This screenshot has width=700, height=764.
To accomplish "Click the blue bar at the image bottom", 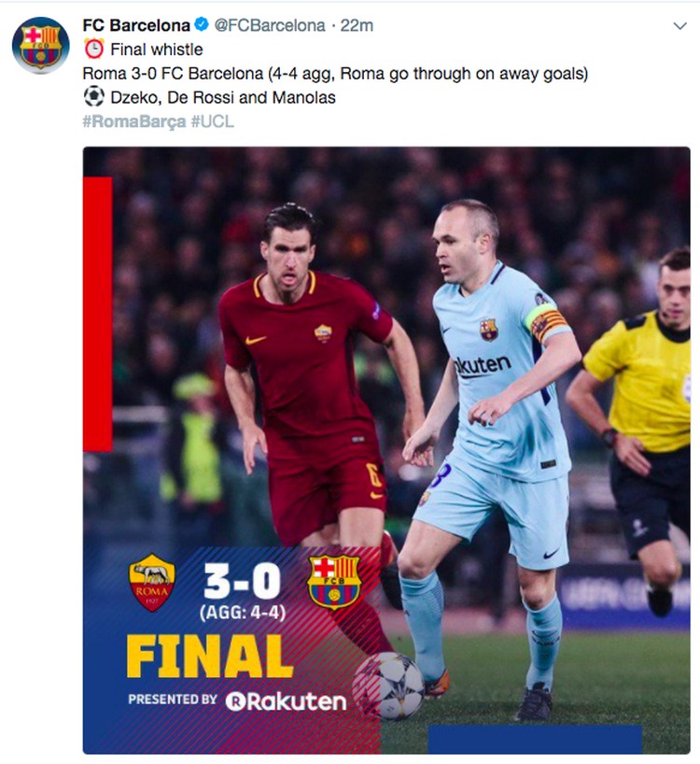I will tap(535, 739).
